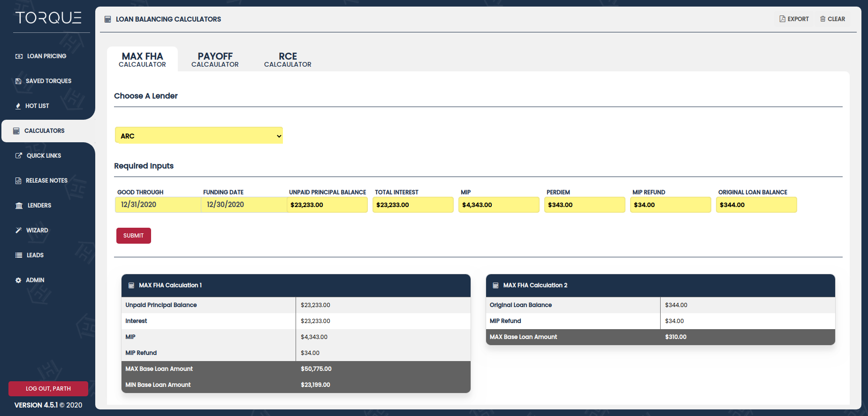Select the Max FHA Calculator tab
This screenshot has width=868, height=416.
[x=142, y=60]
